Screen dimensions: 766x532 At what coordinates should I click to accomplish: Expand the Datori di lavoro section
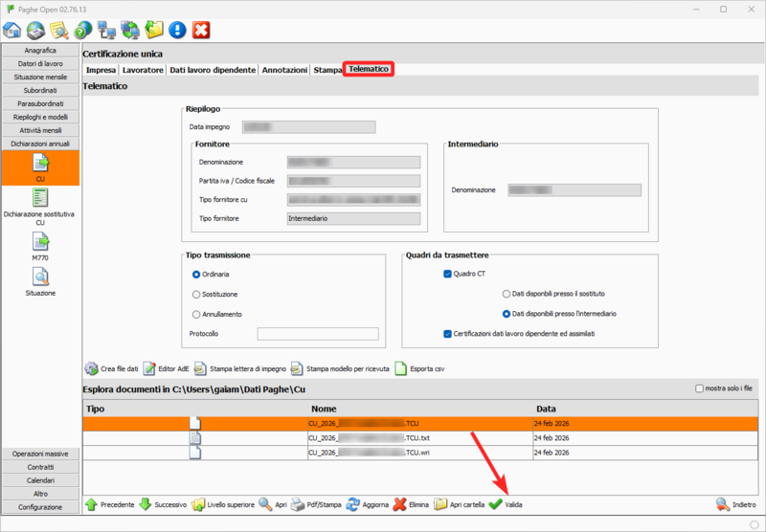click(40, 63)
